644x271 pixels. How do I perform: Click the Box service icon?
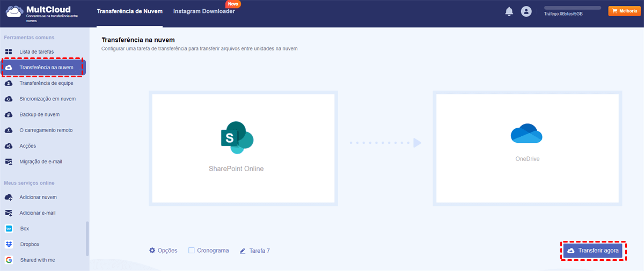coord(9,228)
